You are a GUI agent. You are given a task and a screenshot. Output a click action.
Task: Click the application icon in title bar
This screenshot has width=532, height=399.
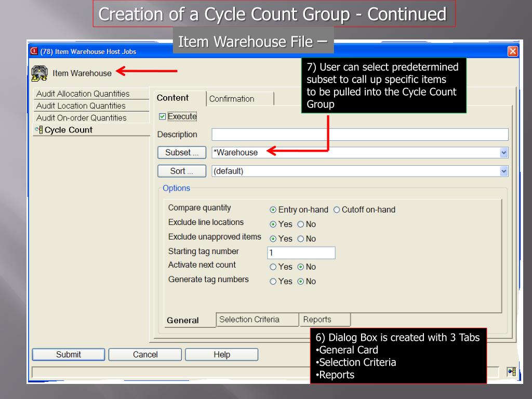(34, 51)
